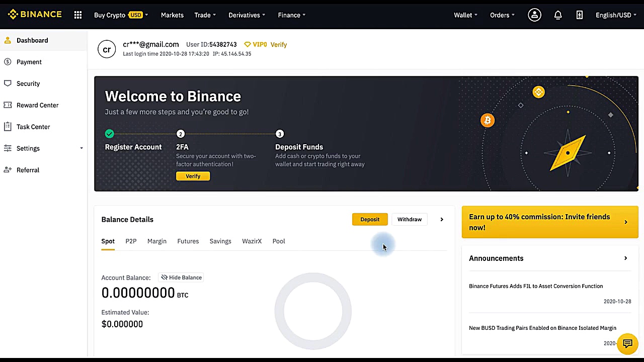Click the Reward Center sidebar icon
This screenshot has height=362, width=644.
8,105
